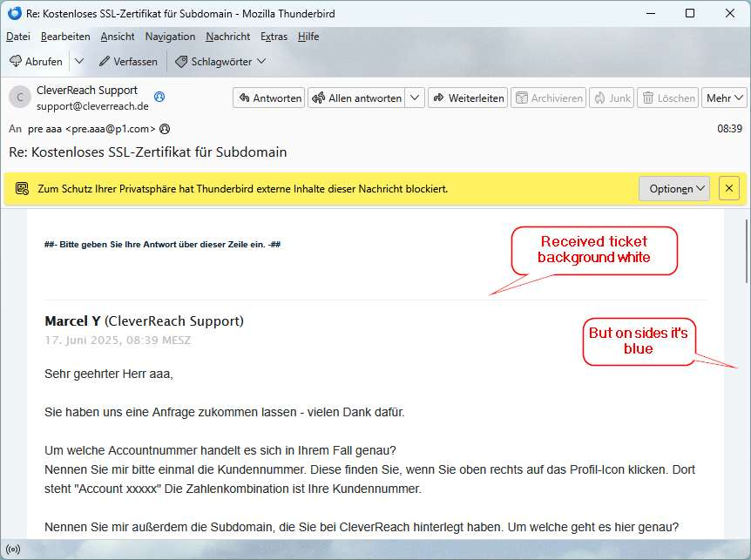Click the text Marcel Y (CleverReach Support)

[144, 320]
